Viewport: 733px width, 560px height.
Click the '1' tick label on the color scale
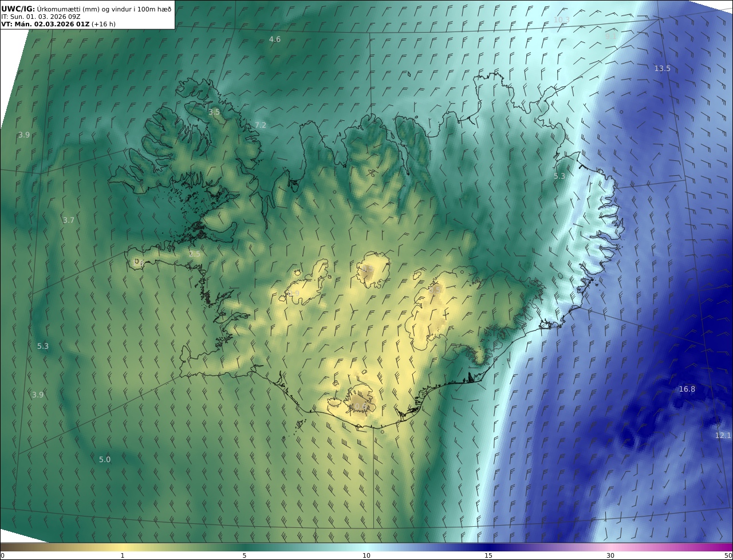coord(123,555)
